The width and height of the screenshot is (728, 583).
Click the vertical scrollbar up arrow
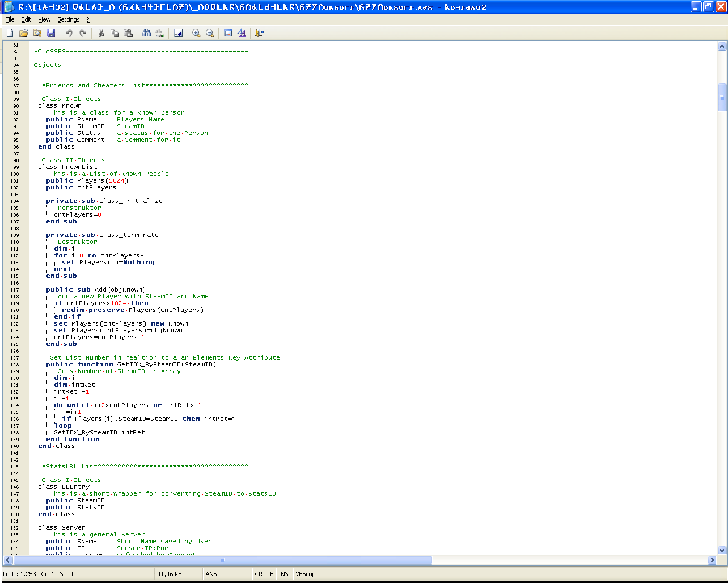click(x=722, y=47)
